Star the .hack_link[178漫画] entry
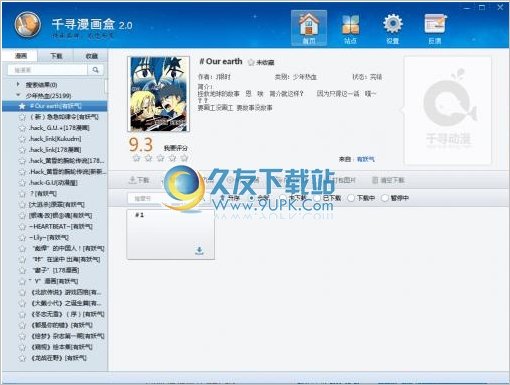 (x=22, y=150)
